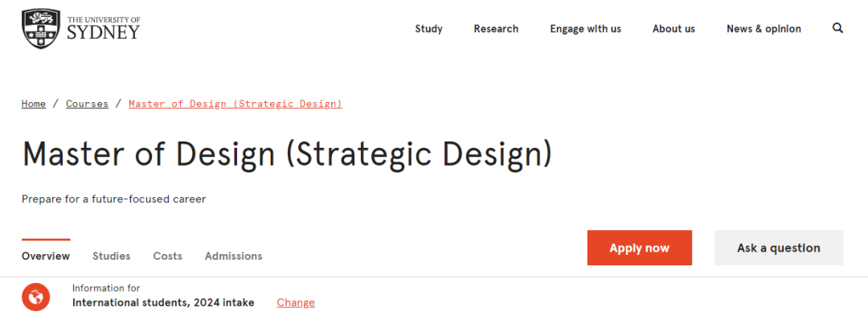The image size is (868, 328).
Task: Open the Admissions tab
Action: (234, 256)
